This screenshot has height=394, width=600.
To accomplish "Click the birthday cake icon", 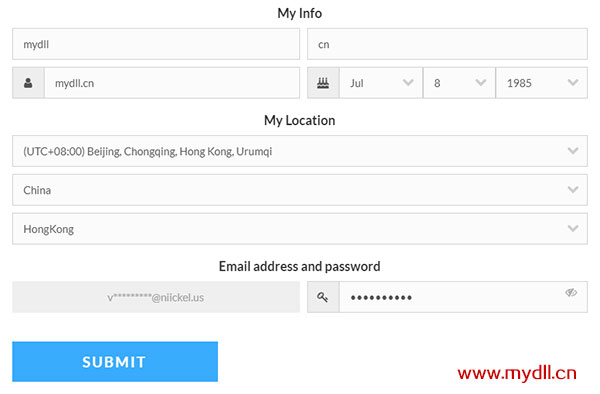I will 323,83.
